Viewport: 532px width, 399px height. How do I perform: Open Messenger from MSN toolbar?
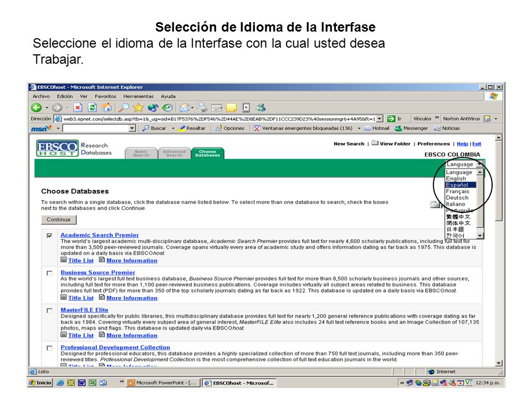pos(411,128)
